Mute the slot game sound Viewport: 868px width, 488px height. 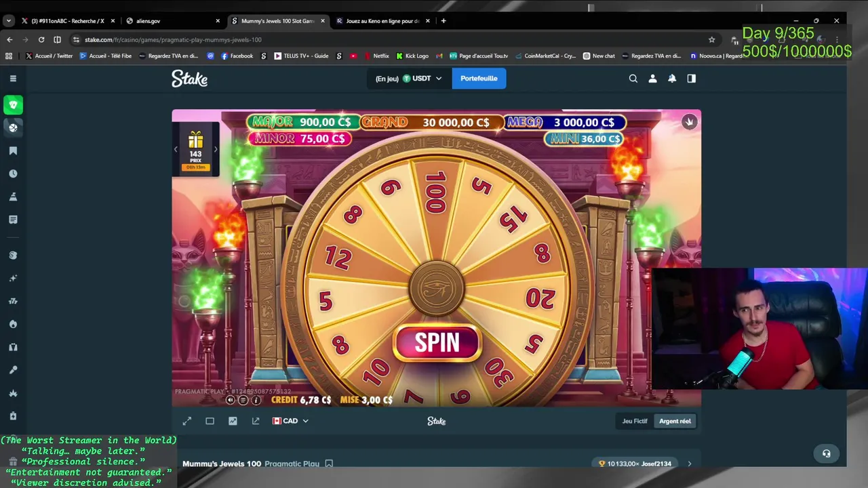coord(230,400)
